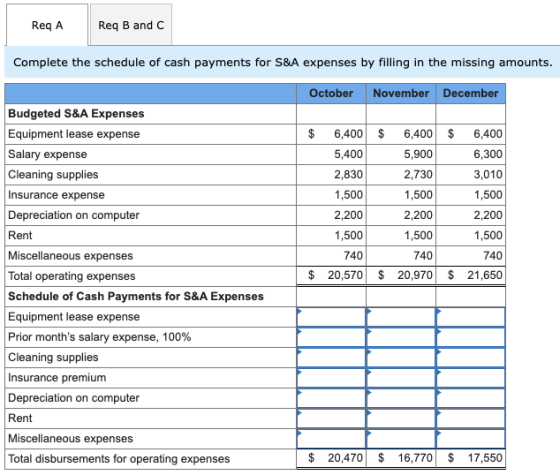The image size is (560, 475).
Task: Click October Prior month's salary expense input
Action: [331, 337]
